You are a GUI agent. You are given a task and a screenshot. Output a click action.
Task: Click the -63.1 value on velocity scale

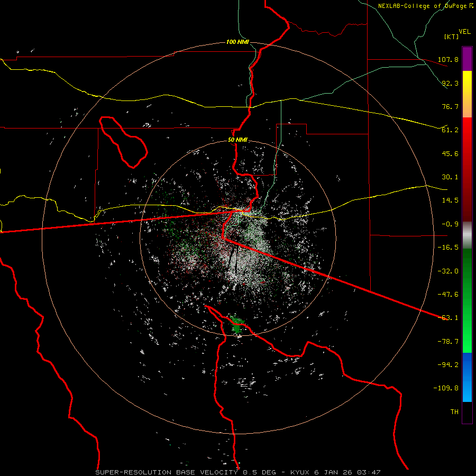pos(448,318)
